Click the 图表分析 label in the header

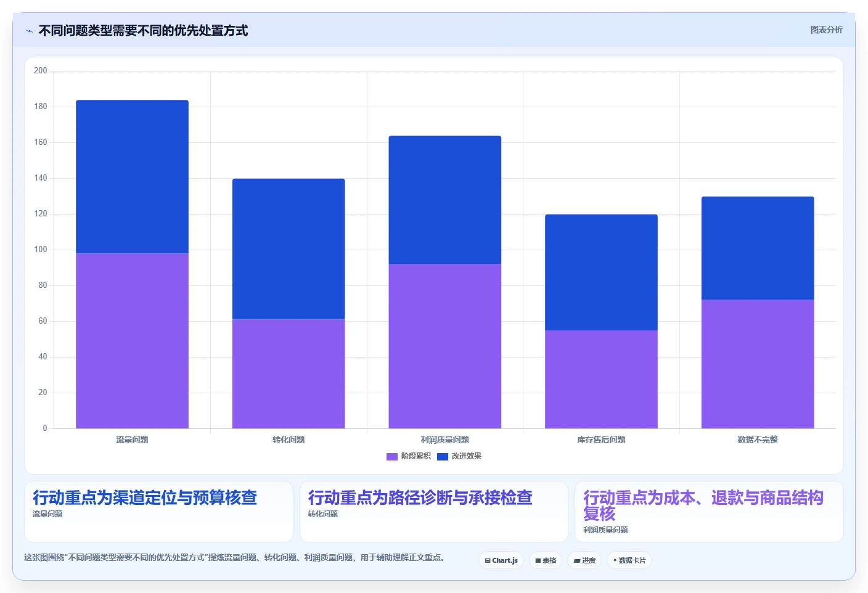(826, 30)
